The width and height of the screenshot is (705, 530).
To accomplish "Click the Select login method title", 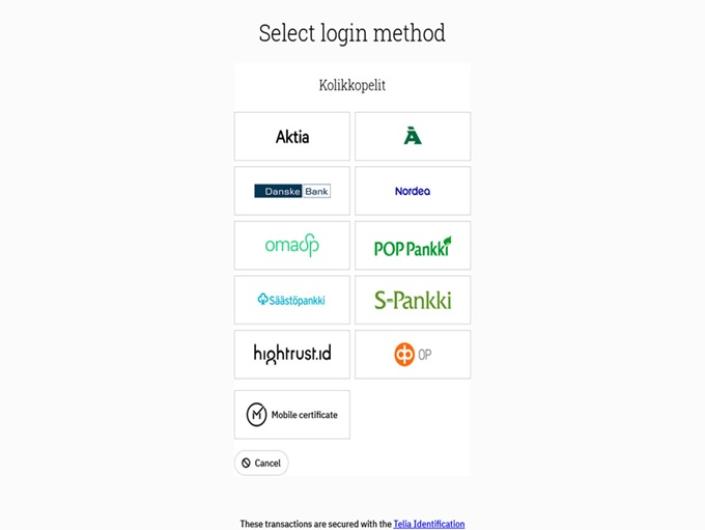I will (x=352, y=33).
